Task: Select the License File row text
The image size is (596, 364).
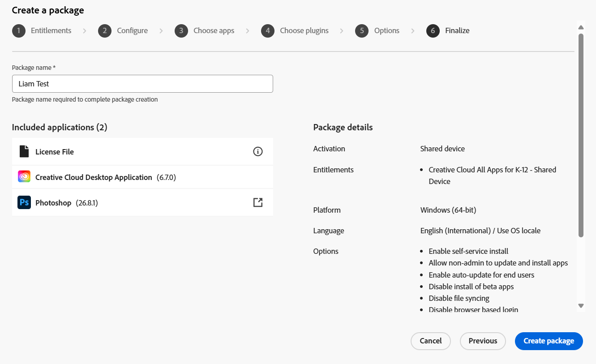Action: coord(55,152)
